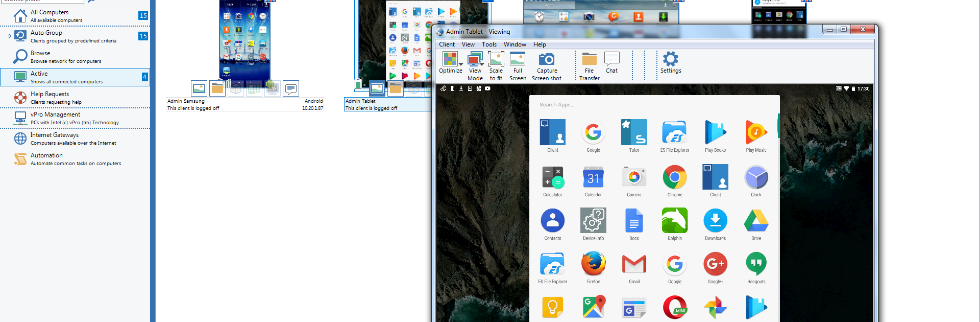Screen dimensions: 980x322
Task: Open the Client menu
Action: tap(447, 44)
